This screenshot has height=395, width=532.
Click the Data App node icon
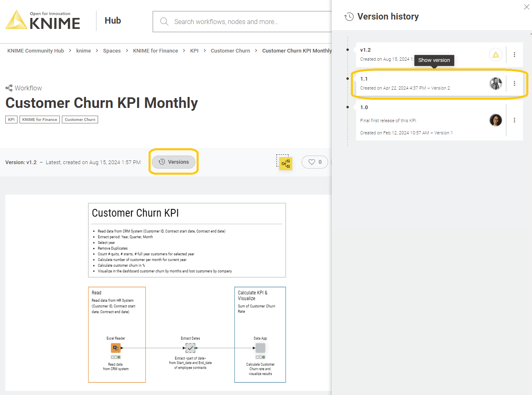pyautogui.click(x=260, y=348)
